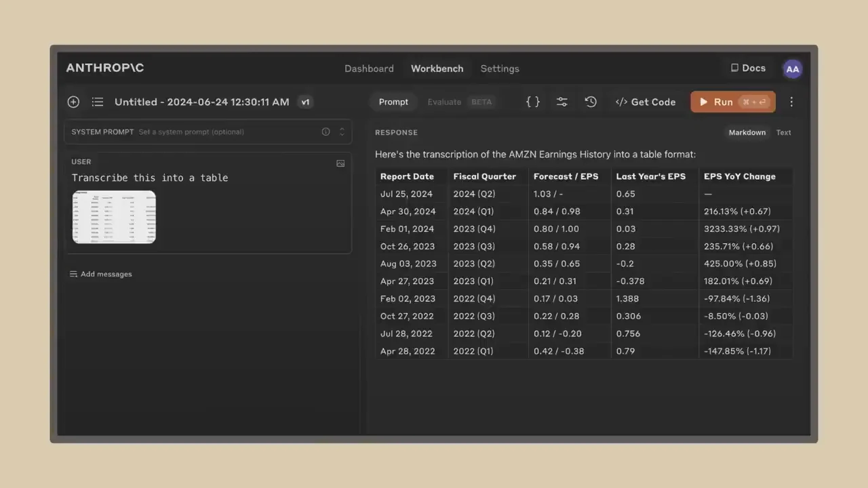
Task: Click the EPS YoY Change column header
Action: (x=739, y=176)
